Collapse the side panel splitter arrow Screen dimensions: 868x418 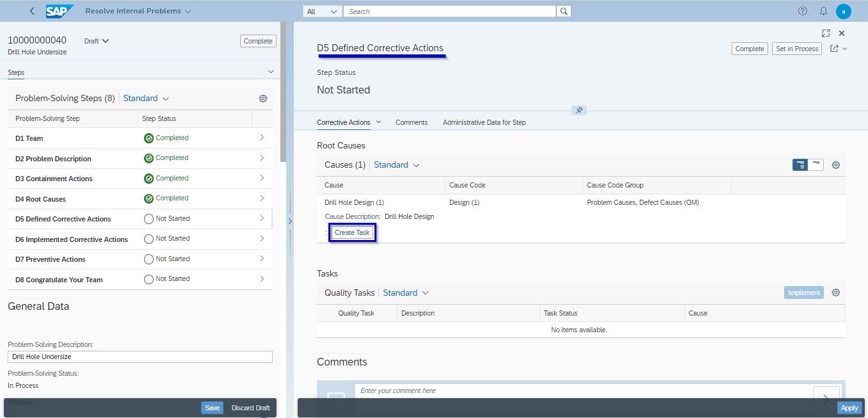(290, 221)
